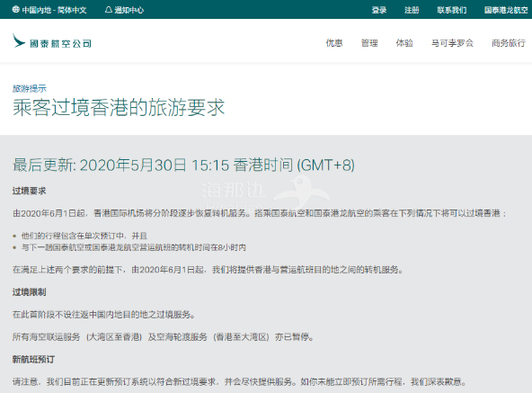Click the 过境要求 section heading
This screenshot has width=532, height=393.
pos(29,191)
